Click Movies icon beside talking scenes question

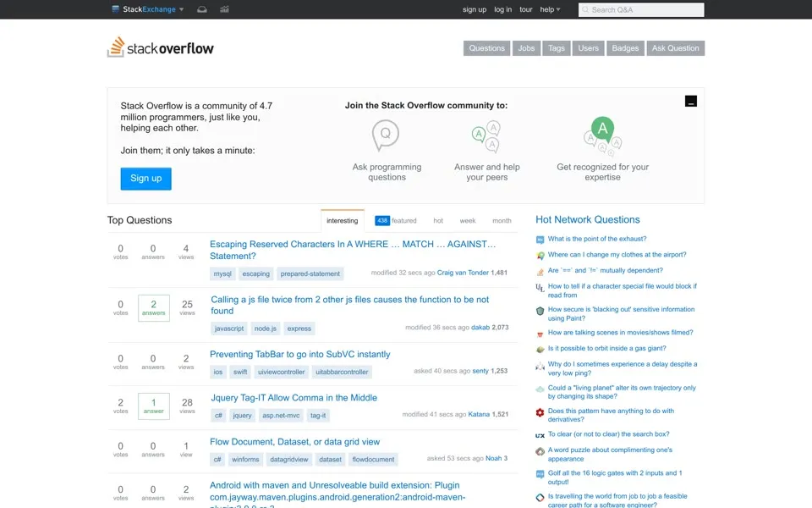tap(540, 334)
